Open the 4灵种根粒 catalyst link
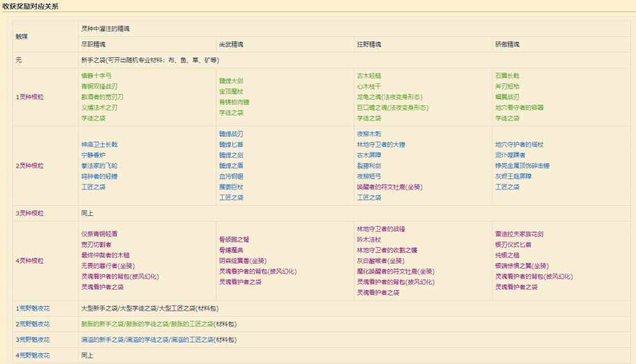Screen dimensions: 636x364 30,261
